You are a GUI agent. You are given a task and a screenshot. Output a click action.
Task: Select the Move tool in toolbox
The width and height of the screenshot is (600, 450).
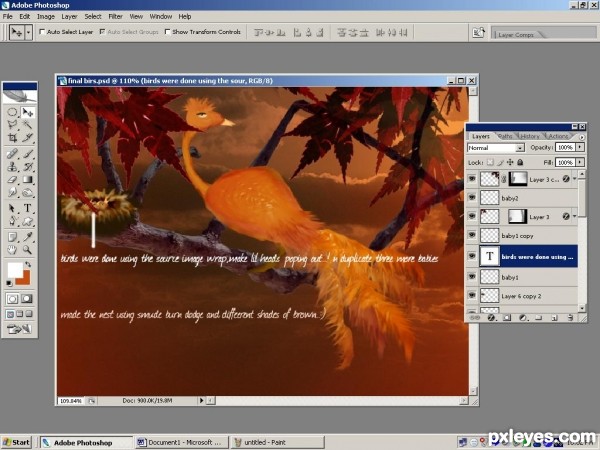click(28, 112)
